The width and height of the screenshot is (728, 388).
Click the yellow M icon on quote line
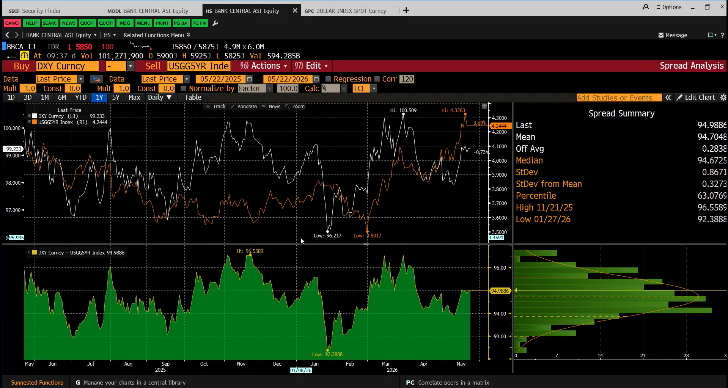pos(25,55)
